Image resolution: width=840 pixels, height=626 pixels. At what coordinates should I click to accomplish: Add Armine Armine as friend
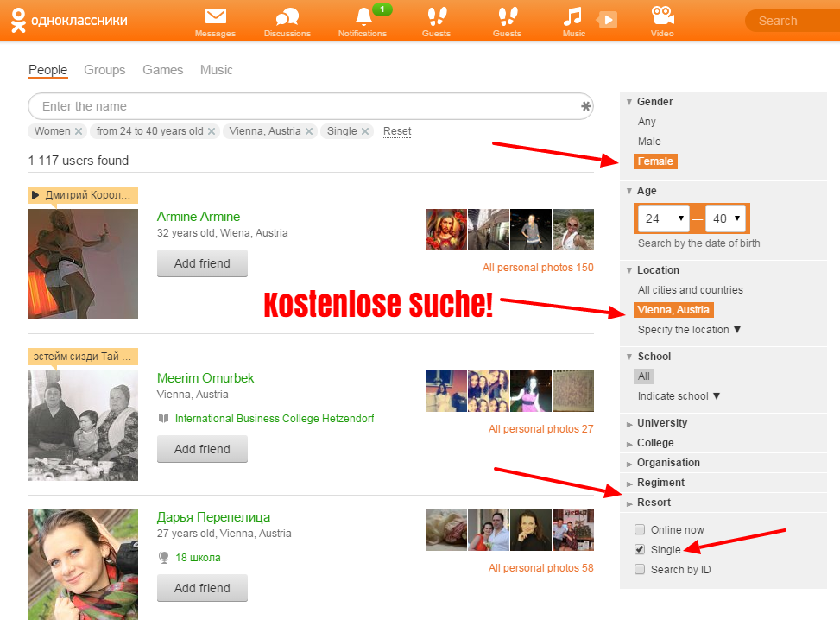click(x=202, y=263)
